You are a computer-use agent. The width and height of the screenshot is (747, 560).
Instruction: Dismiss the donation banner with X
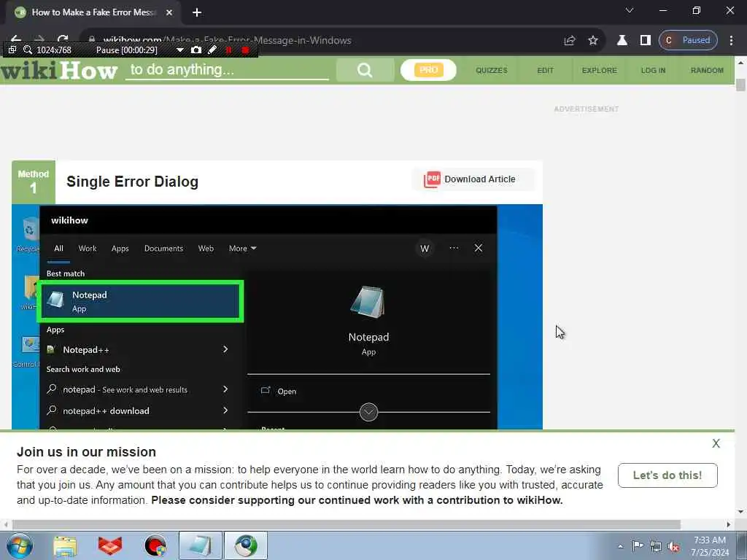(716, 443)
